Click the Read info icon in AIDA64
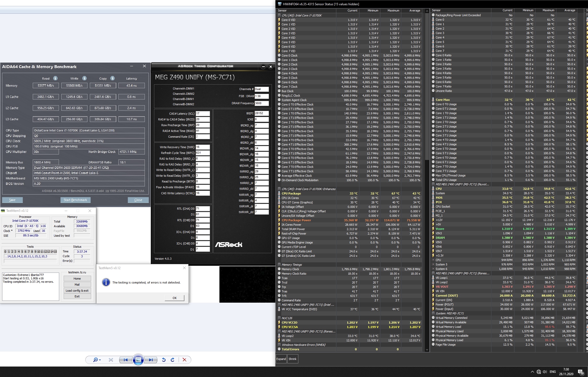Screen dimensions: 588x377 point(55,78)
